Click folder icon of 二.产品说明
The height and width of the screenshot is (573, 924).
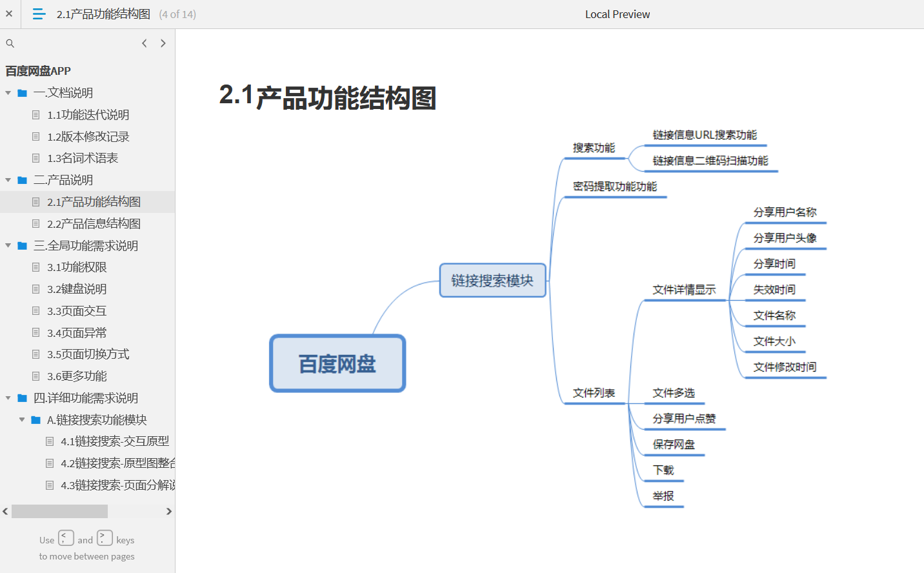(22, 180)
